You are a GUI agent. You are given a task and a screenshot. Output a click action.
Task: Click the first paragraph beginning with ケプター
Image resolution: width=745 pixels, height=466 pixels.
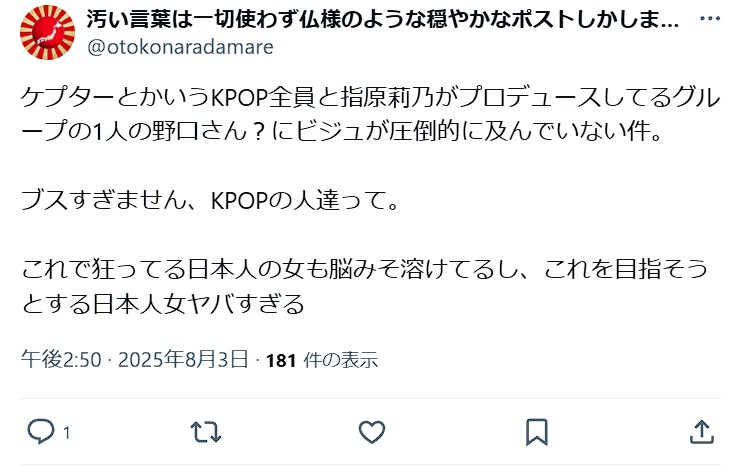[371, 114]
